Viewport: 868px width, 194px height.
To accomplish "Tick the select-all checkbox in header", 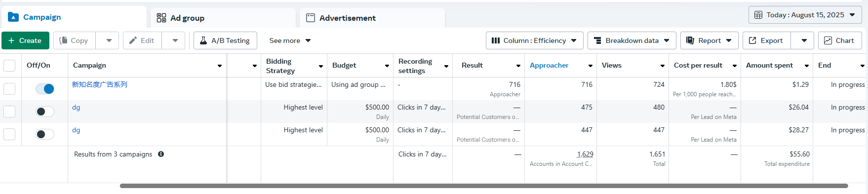I will pyautogui.click(x=9, y=66).
